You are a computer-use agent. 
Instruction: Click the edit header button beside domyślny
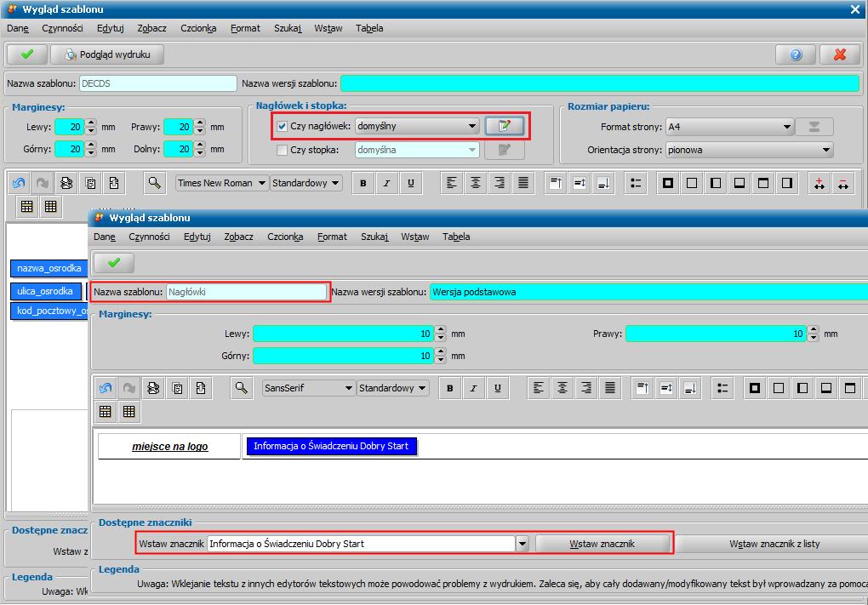505,126
